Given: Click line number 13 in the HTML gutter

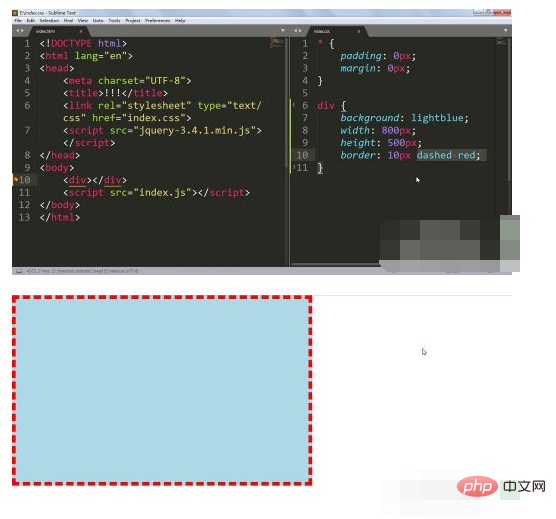Looking at the screenshot, I should pyautogui.click(x=24, y=217).
